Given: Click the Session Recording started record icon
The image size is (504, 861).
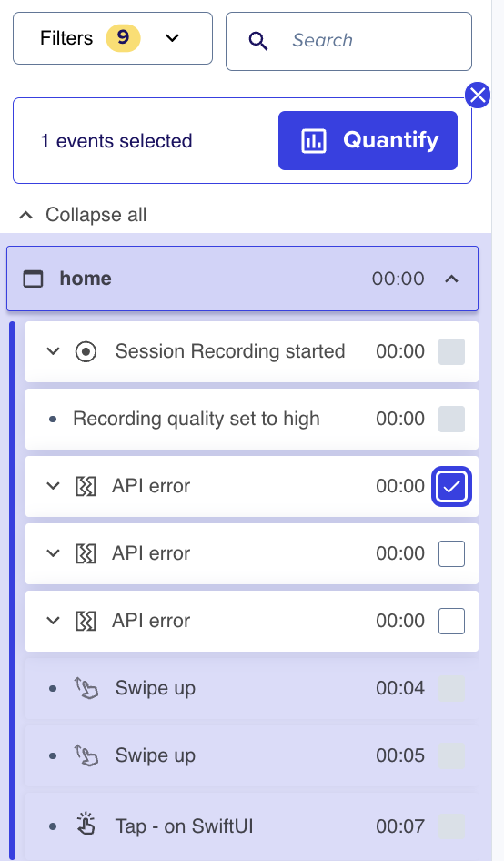Looking at the screenshot, I should click(x=86, y=351).
